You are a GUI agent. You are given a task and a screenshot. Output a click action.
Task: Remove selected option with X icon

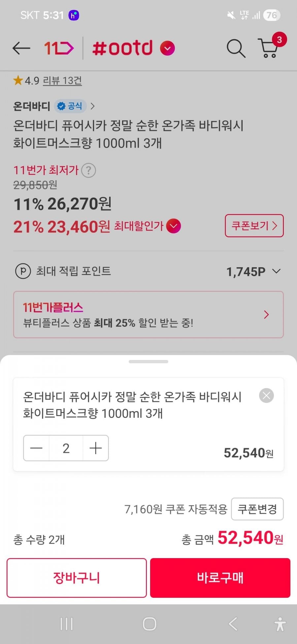point(266,396)
